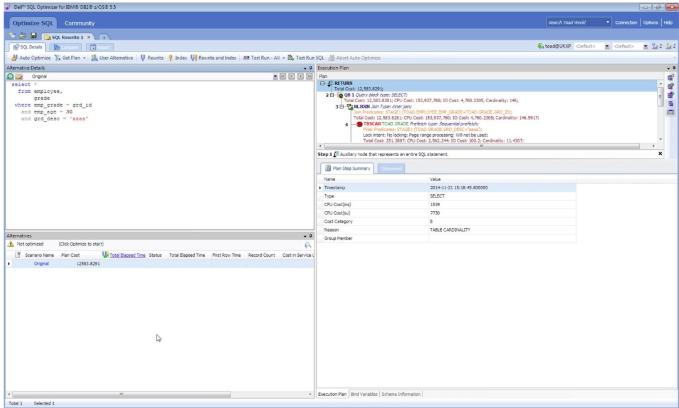Viewport: 679px width, 408px height.
Task: Click the second icon in the plan side toolbar
Action: pyautogui.click(x=670, y=86)
